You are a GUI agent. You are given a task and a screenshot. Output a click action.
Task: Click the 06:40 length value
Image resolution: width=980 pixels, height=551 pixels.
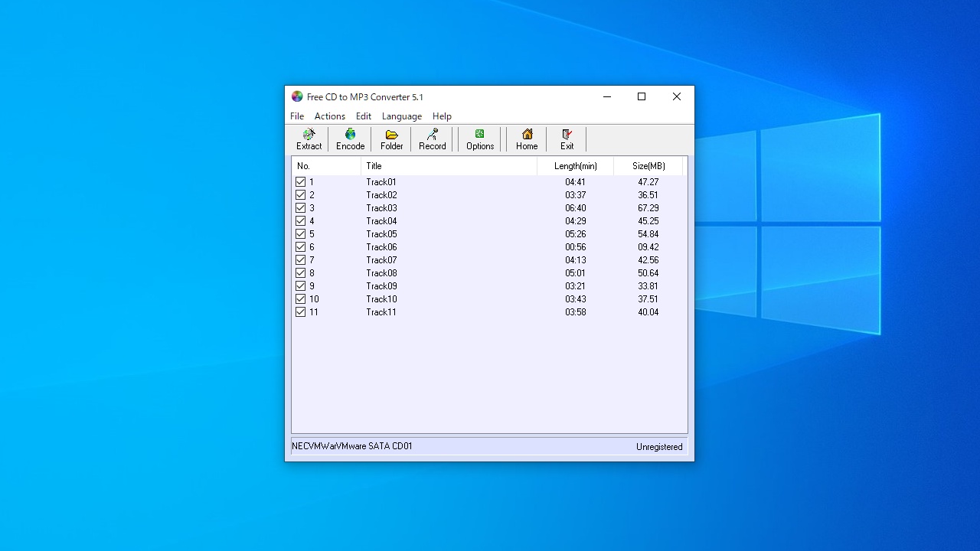pyautogui.click(x=575, y=208)
